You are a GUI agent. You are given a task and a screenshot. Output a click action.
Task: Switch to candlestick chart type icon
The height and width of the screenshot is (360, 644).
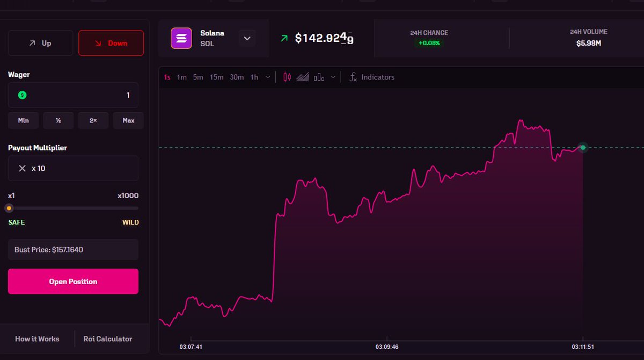point(287,77)
